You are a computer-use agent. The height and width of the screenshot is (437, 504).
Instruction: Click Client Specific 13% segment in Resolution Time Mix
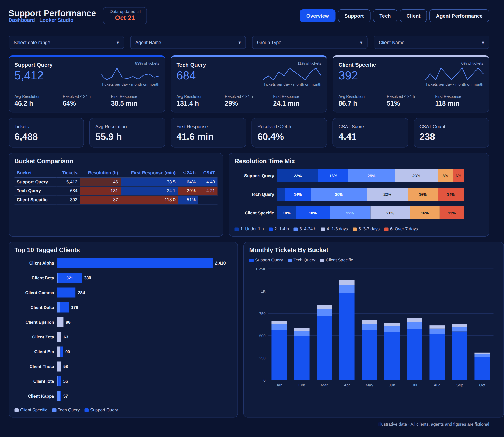click(452, 213)
